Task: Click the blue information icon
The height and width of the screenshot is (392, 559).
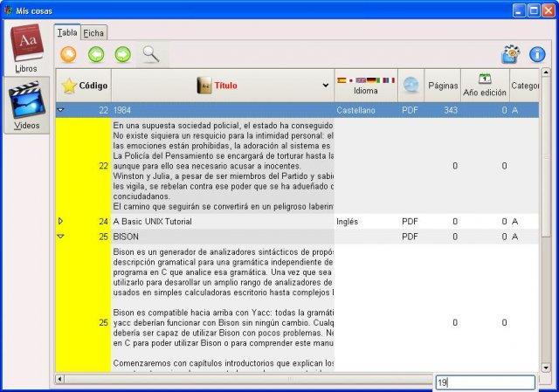Action: coord(537,55)
